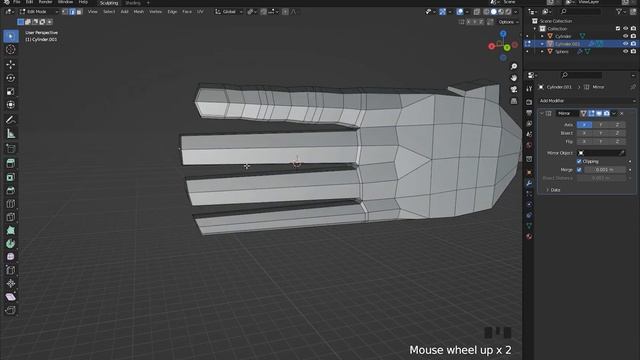This screenshot has width=640, height=360.
Task: Open the shading options dropdown arrow
Action: [516, 12]
